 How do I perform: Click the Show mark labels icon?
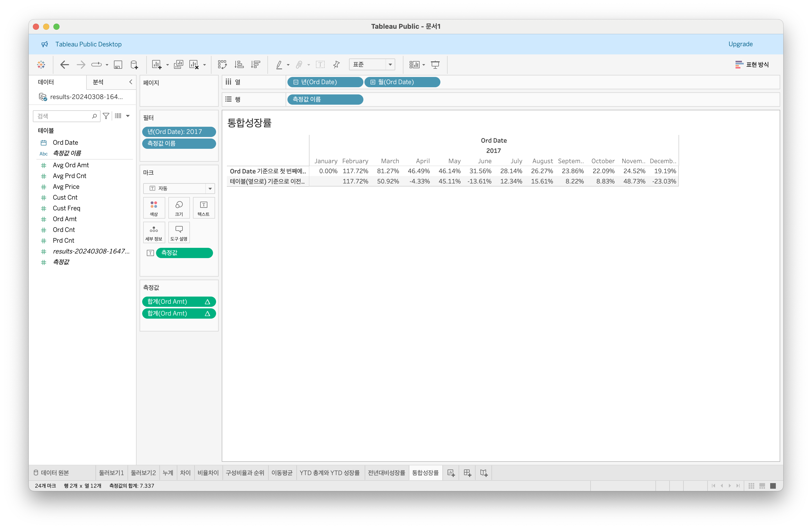click(x=320, y=64)
